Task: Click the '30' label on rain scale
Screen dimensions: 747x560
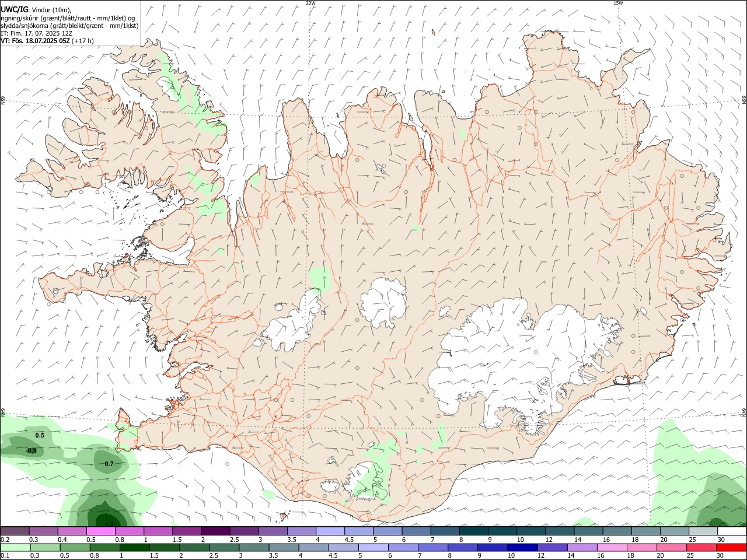Action: pos(721,556)
